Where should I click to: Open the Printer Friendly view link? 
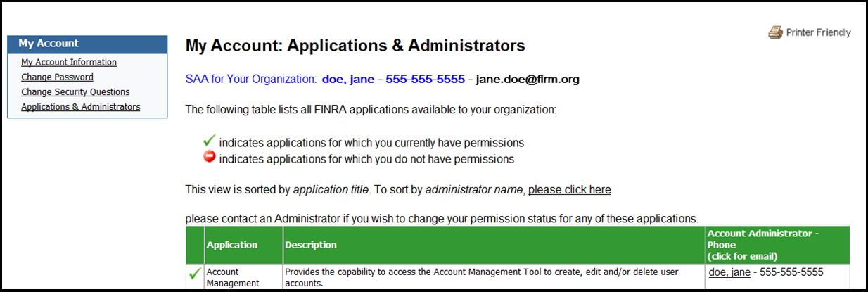(x=818, y=32)
